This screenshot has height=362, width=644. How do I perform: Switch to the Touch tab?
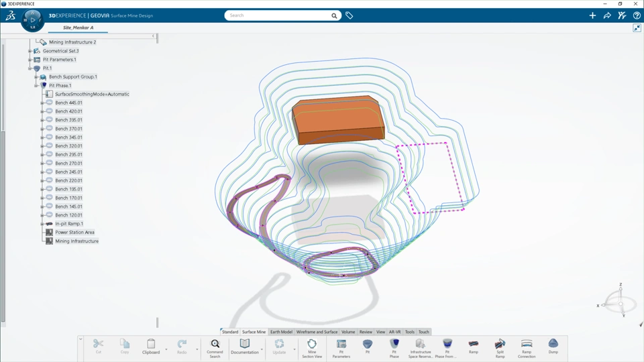pyautogui.click(x=424, y=332)
